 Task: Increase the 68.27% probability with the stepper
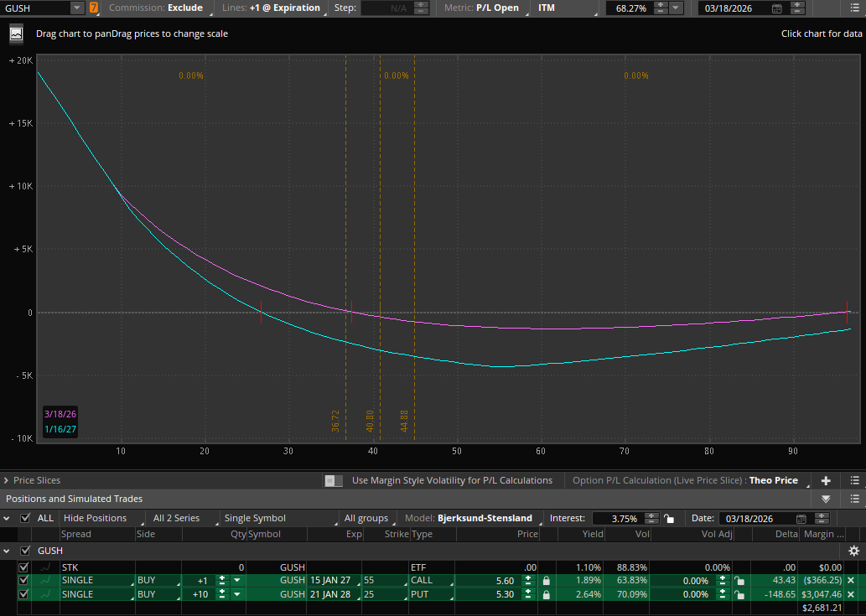point(659,5)
